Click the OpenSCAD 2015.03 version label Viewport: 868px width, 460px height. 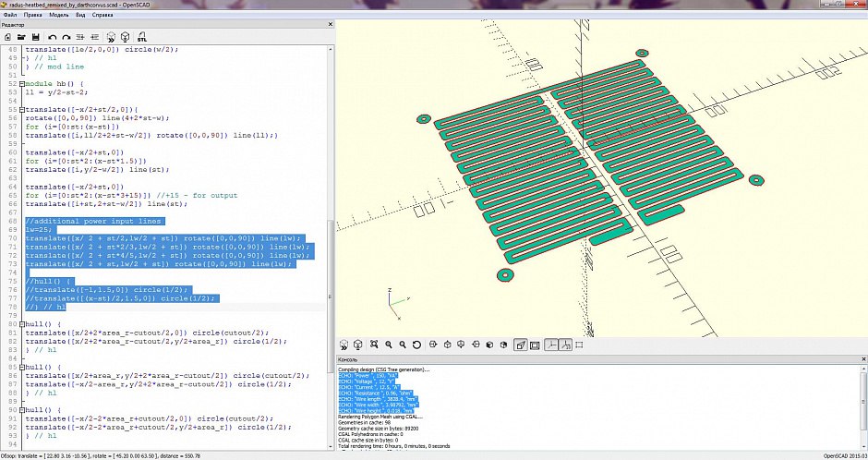coord(845,455)
